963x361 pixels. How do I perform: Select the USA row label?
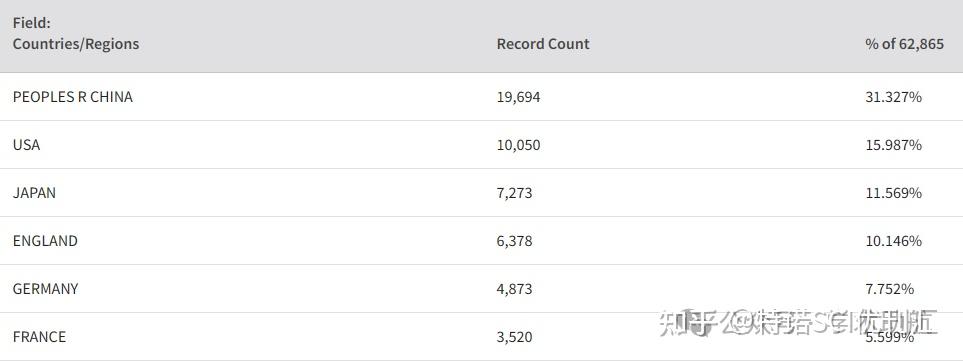[26, 145]
